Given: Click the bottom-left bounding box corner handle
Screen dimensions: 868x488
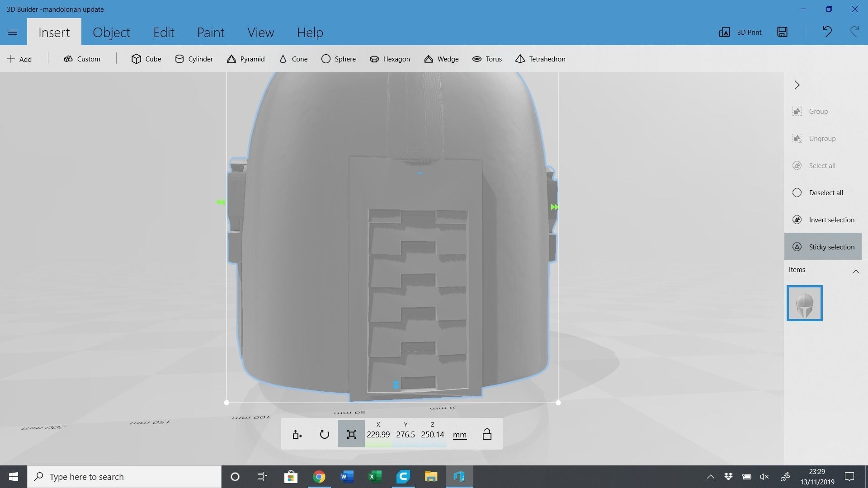Looking at the screenshot, I should [x=226, y=403].
